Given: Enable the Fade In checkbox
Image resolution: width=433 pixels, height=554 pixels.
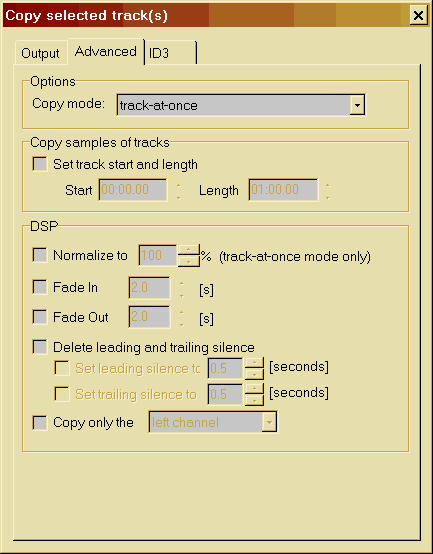Looking at the screenshot, I should pos(40,287).
